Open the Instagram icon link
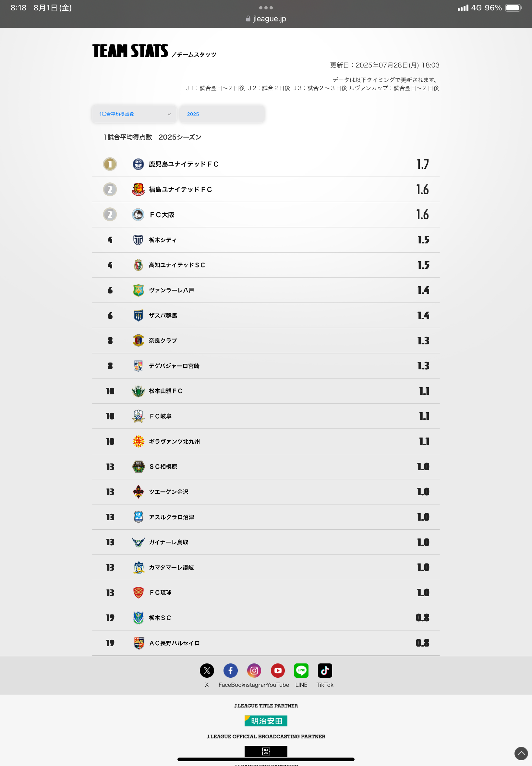Viewport: 532px width, 766px height. click(x=254, y=670)
